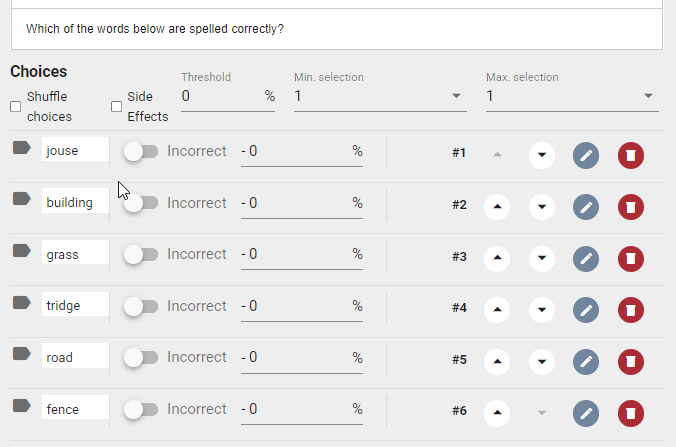Screen dimensions: 676x447
Task: Delete the 'fence' choice
Action: point(631,413)
